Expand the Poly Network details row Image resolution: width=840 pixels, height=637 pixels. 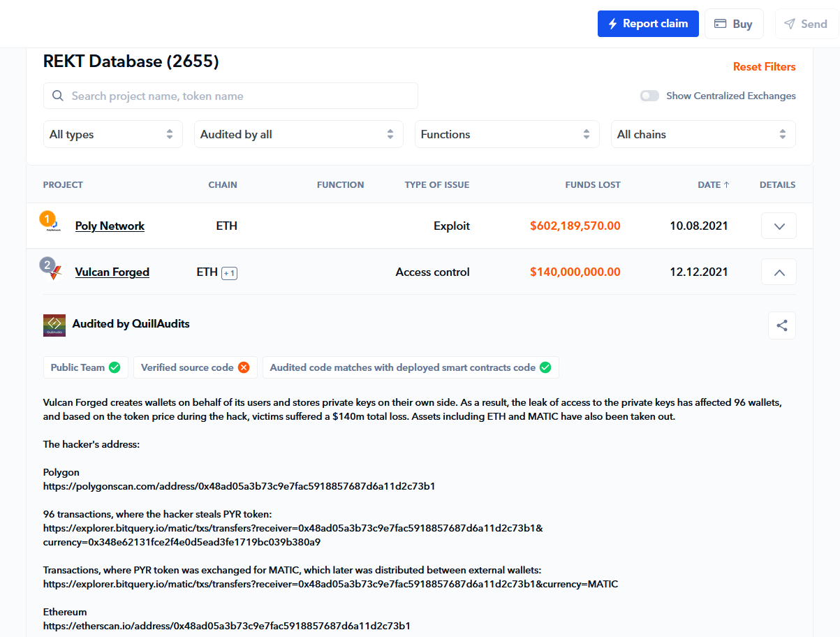779,226
